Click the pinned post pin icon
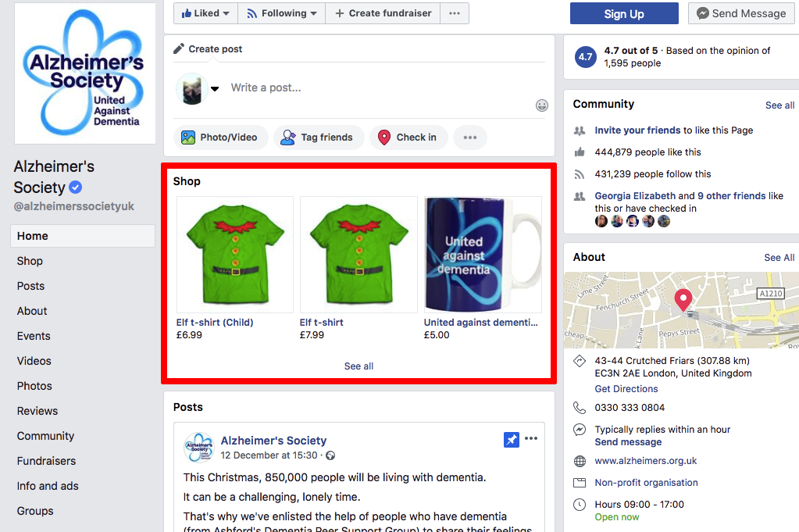This screenshot has width=799, height=532. (512, 440)
